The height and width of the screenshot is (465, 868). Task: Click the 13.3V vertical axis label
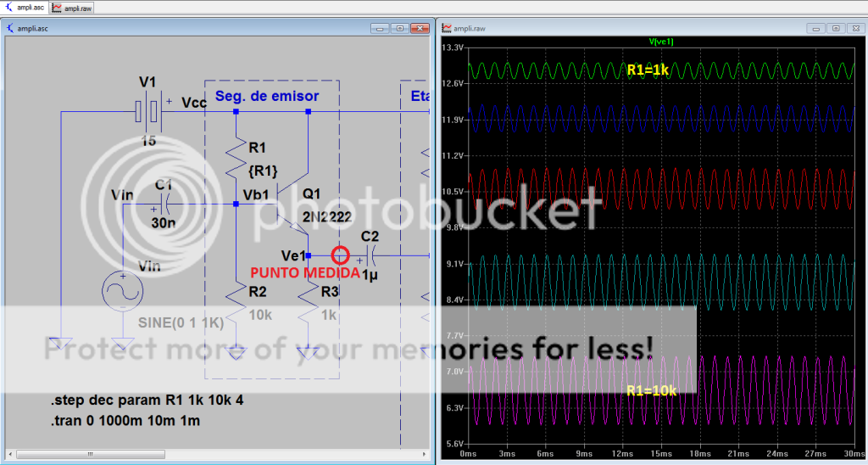coord(452,48)
